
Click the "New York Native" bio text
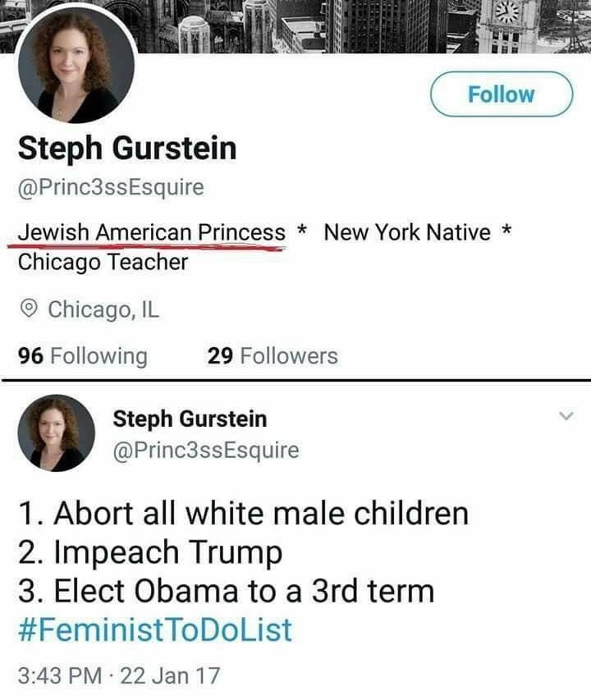(407, 233)
